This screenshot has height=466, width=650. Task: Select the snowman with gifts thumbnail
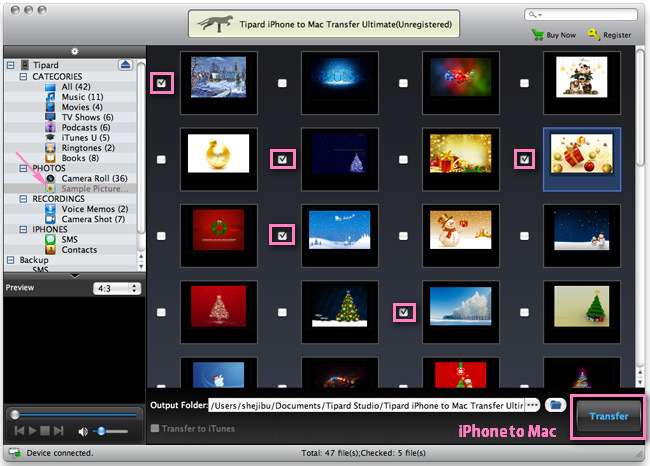tap(461, 235)
